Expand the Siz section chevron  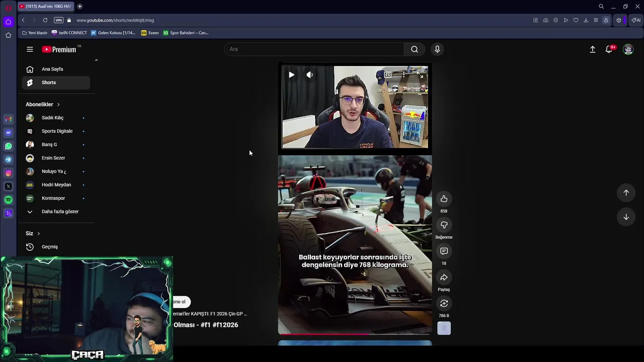click(38, 233)
